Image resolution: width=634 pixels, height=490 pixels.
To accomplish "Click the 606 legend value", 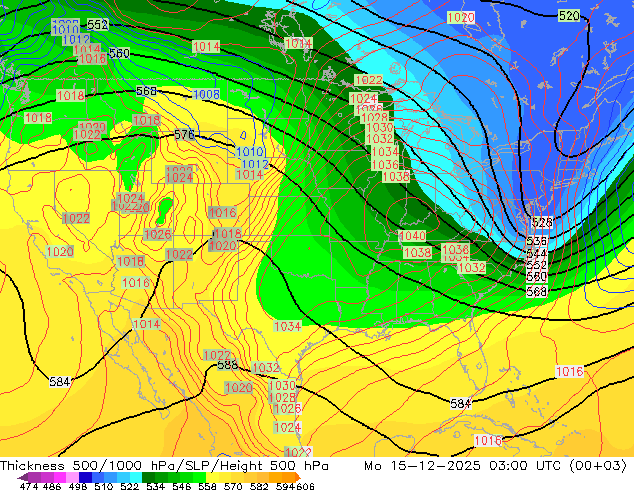I will click(x=305, y=486).
